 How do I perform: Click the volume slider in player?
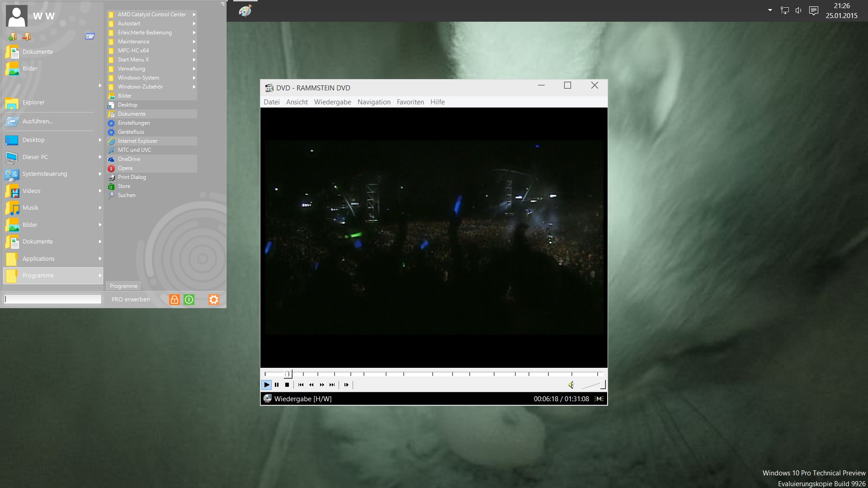tap(594, 385)
